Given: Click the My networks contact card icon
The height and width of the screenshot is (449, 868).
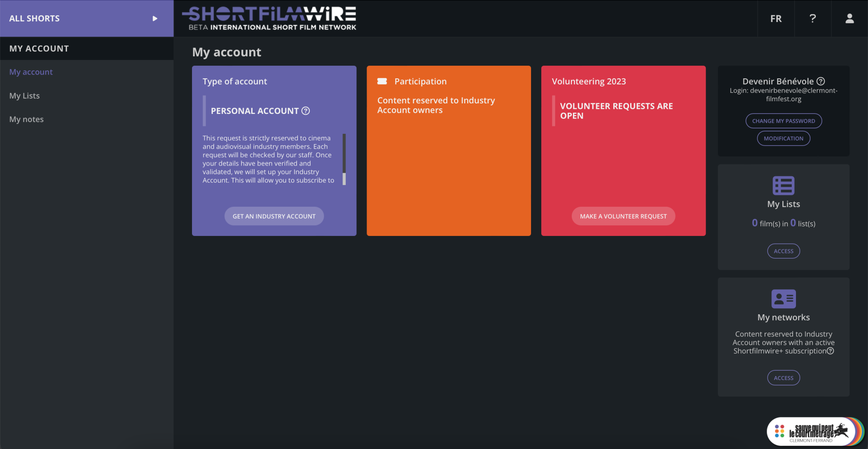Looking at the screenshot, I should point(784,299).
